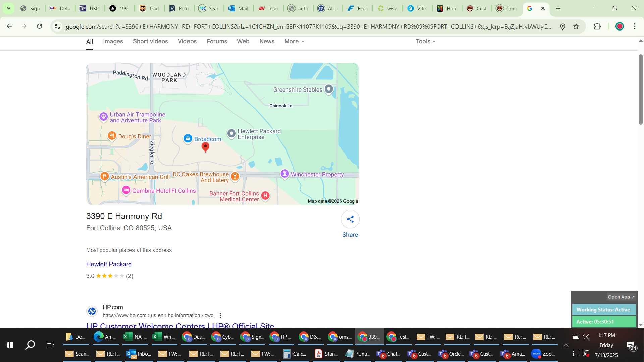Select the Austin's American Grill marker

[105, 176]
